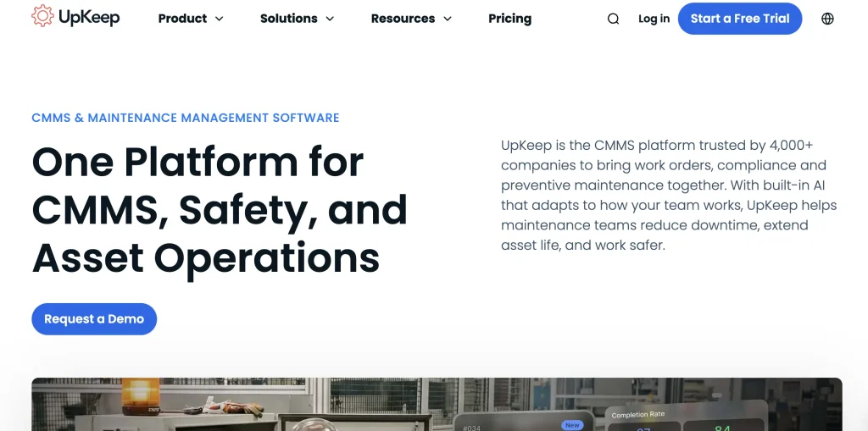The width and height of the screenshot is (868, 431).
Task: Click the UpKeep gear logo icon
Action: 42,16
